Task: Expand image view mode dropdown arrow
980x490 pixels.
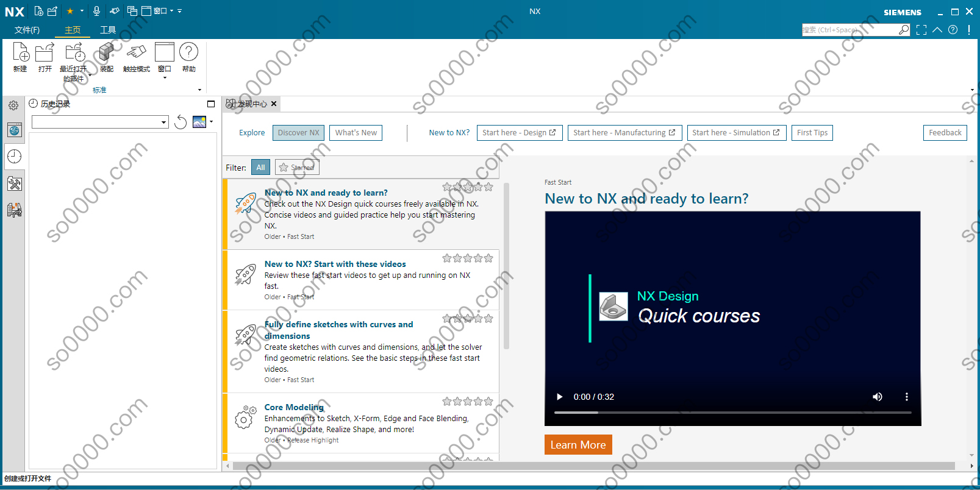Action: coord(211,122)
